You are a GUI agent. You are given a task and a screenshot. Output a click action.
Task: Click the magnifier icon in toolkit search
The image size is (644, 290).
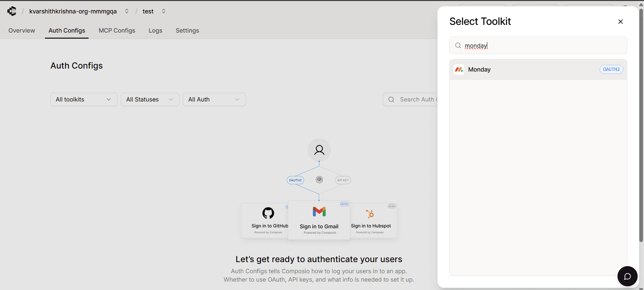[x=458, y=45]
